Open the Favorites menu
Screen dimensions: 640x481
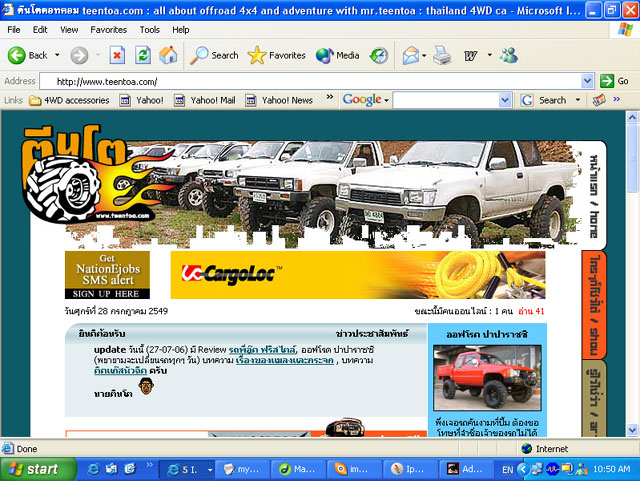108,30
